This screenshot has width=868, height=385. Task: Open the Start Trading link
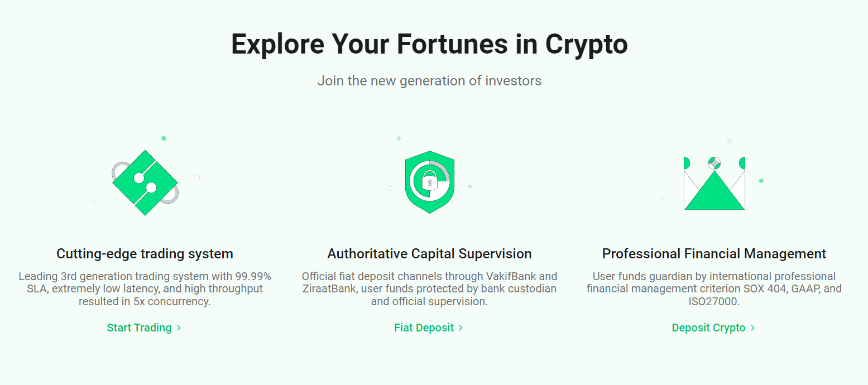[140, 328]
